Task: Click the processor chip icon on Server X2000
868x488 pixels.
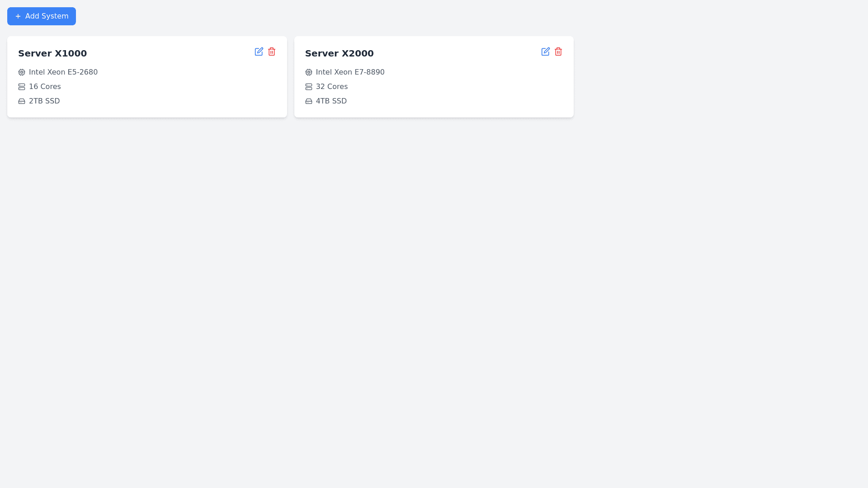Action: (309, 72)
